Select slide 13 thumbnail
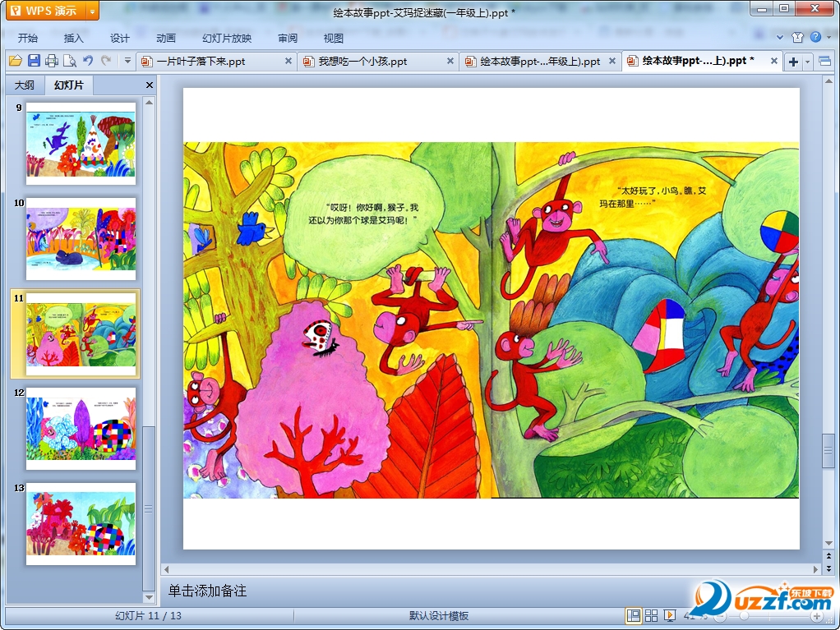The width and height of the screenshot is (840, 630). pyautogui.click(x=81, y=525)
